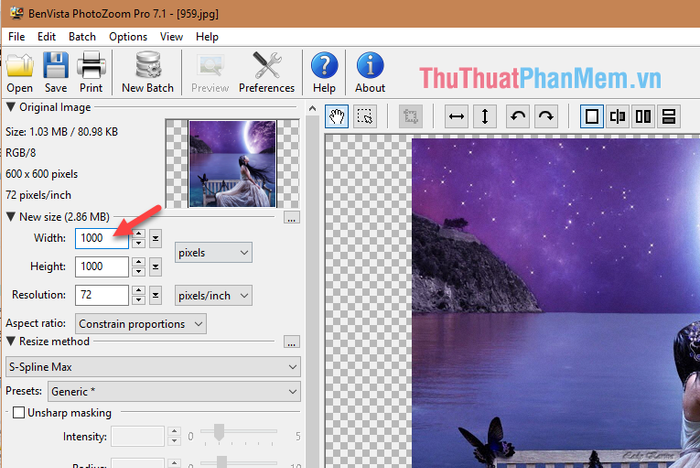The image size is (700, 468).
Task: Click the Resize method options button
Action: click(x=292, y=343)
